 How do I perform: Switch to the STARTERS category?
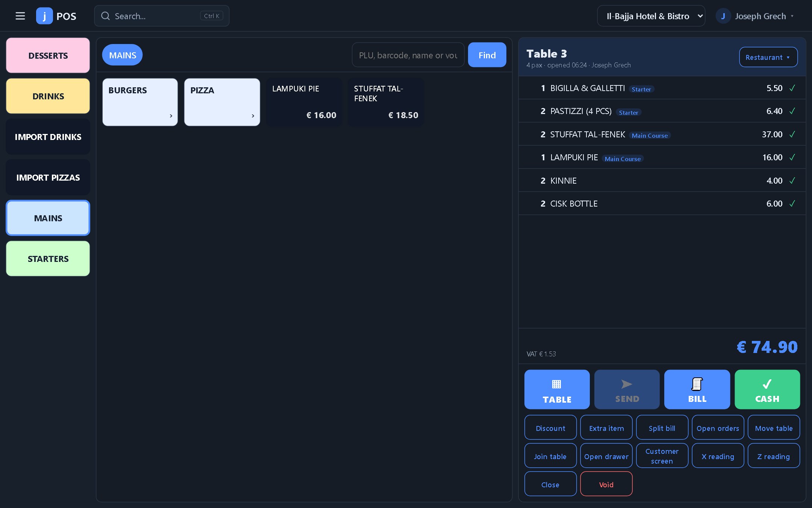[48, 259]
